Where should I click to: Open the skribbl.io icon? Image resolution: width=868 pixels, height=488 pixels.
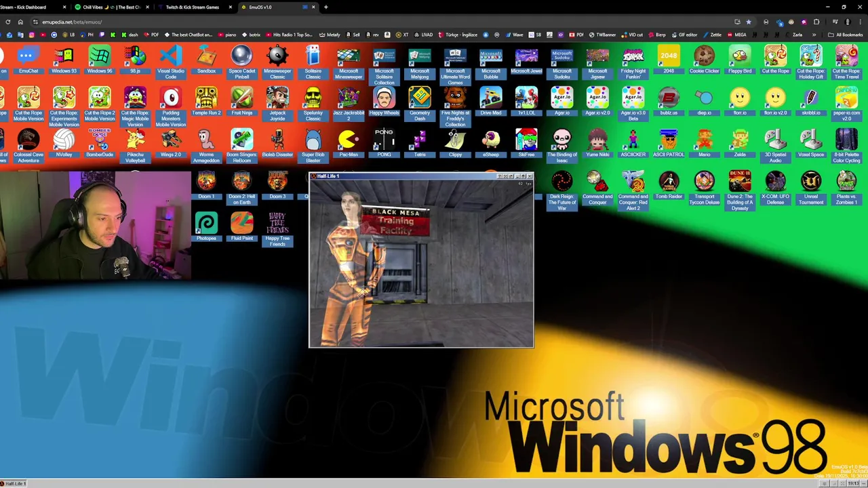[x=811, y=102]
